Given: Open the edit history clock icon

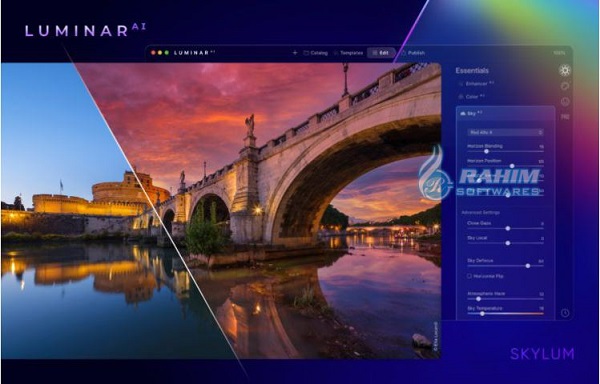Looking at the screenshot, I should 565,313.
